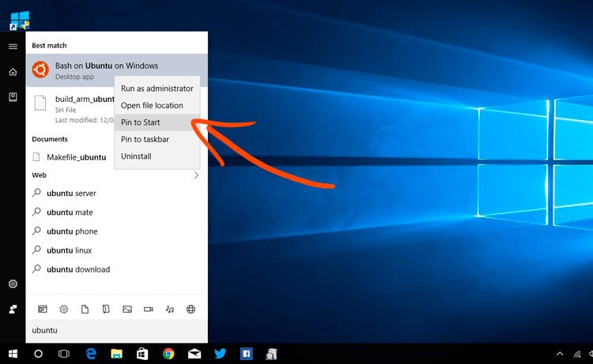The height and width of the screenshot is (364, 593).
Task: Click Uninstall in the context menu
Action: click(136, 156)
